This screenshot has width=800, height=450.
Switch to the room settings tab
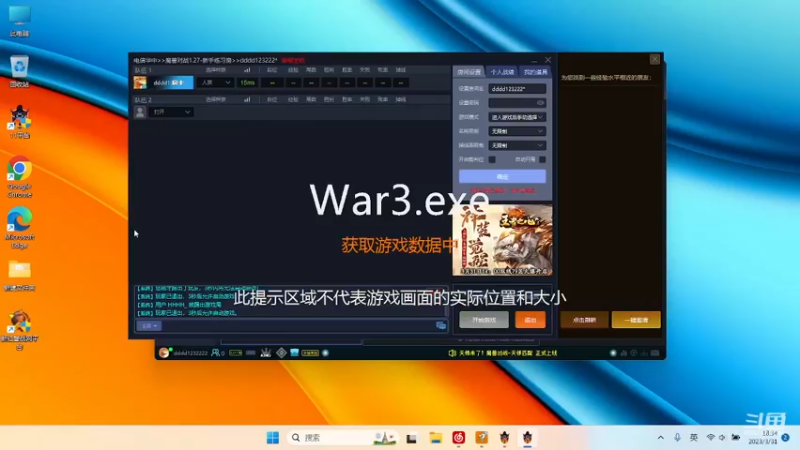tap(468, 72)
